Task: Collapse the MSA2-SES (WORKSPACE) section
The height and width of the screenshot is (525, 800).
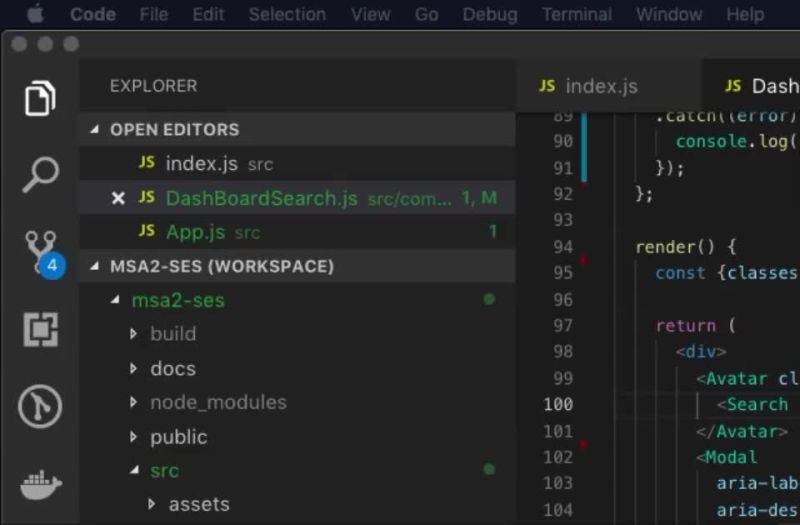Action: [94, 266]
